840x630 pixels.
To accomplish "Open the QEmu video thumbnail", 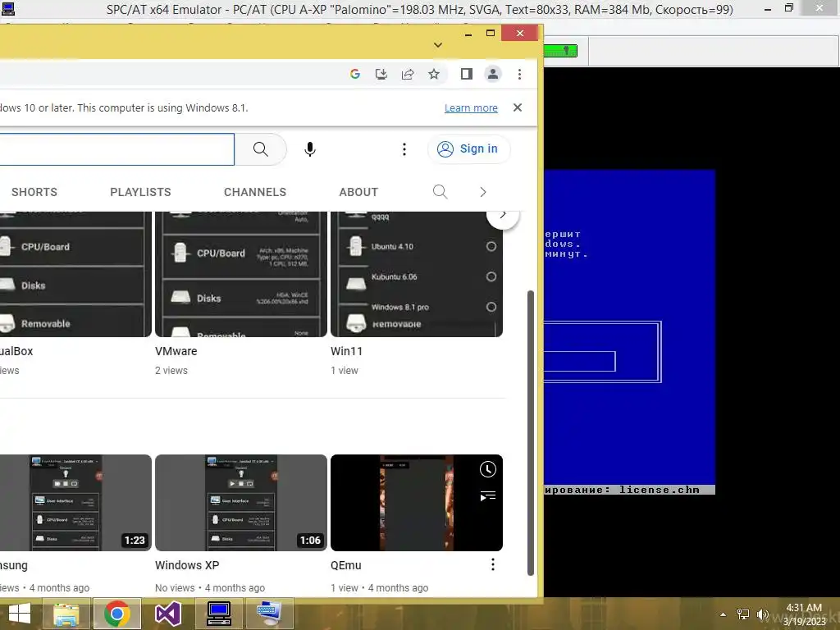I will [x=416, y=503].
